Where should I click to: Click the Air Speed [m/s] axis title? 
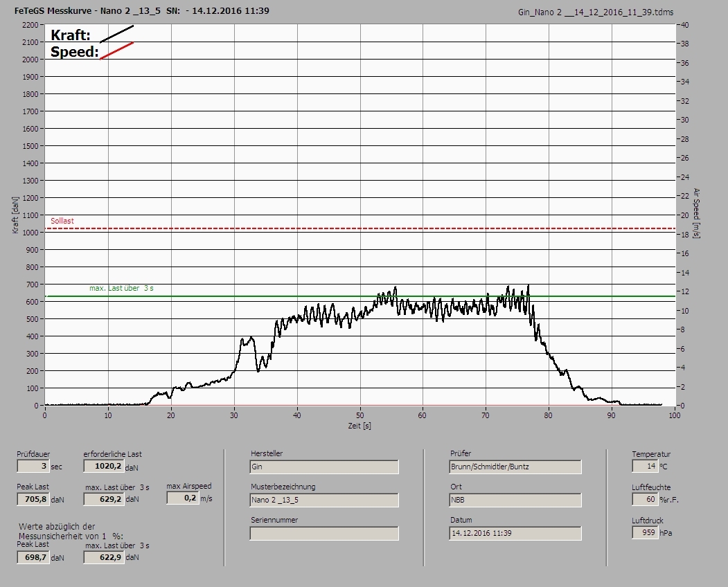pyautogui.click(x=696, y=213)
